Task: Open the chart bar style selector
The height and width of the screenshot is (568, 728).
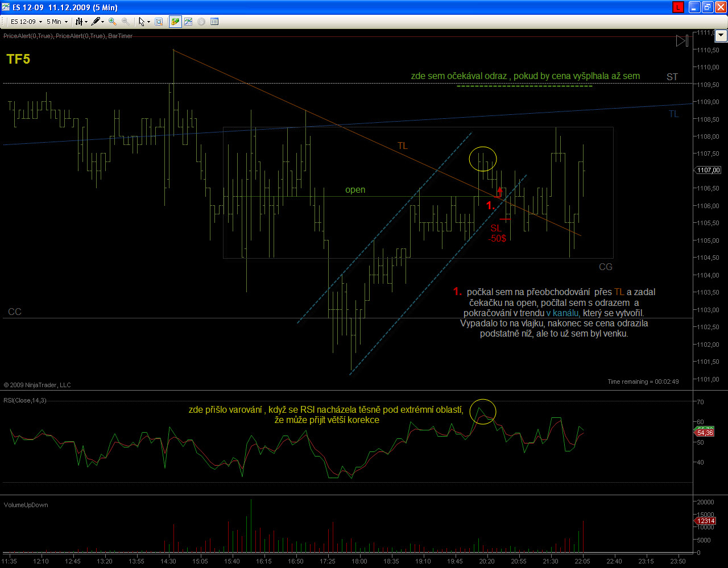Action: coord(81,22)
